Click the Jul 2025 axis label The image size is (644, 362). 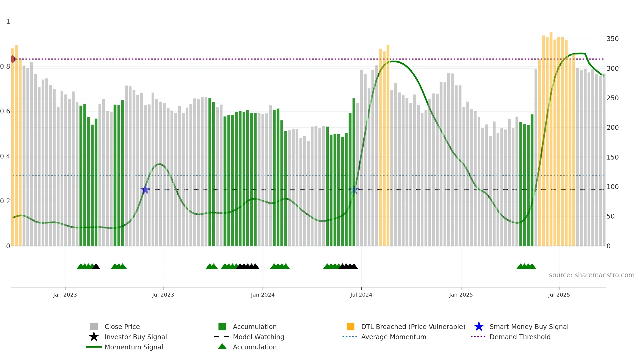559,295
